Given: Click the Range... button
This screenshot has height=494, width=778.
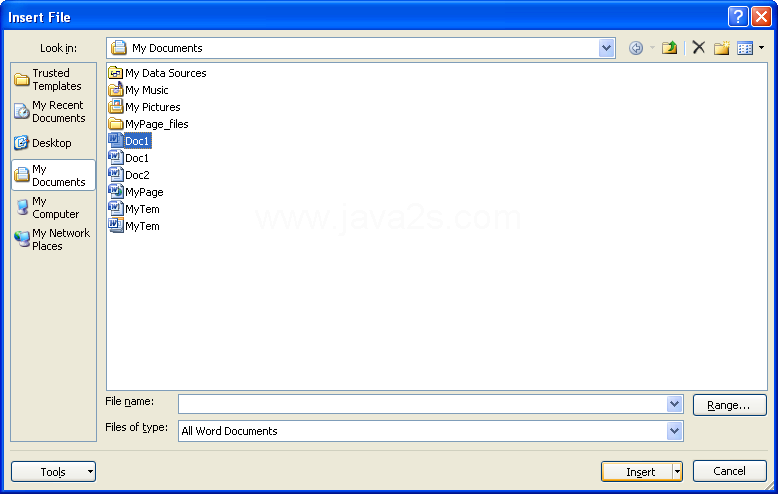Looking at the screenshot, I should [729, 405].
